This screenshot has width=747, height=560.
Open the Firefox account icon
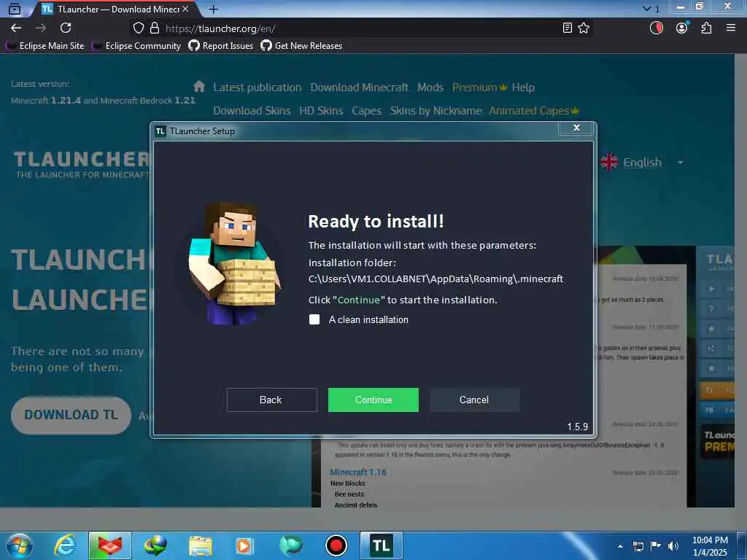pyautogui.click(x=682, y=28)
